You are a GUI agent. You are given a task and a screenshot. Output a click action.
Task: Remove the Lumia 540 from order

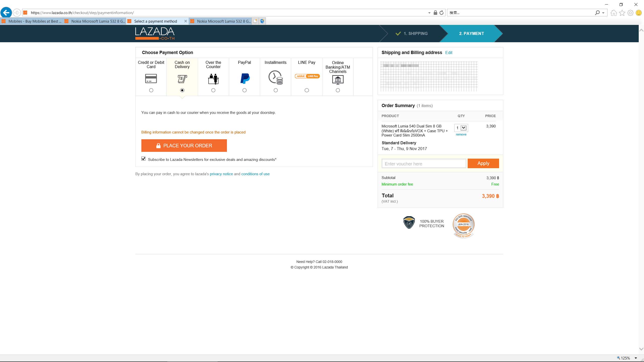(x=461, y=134)
